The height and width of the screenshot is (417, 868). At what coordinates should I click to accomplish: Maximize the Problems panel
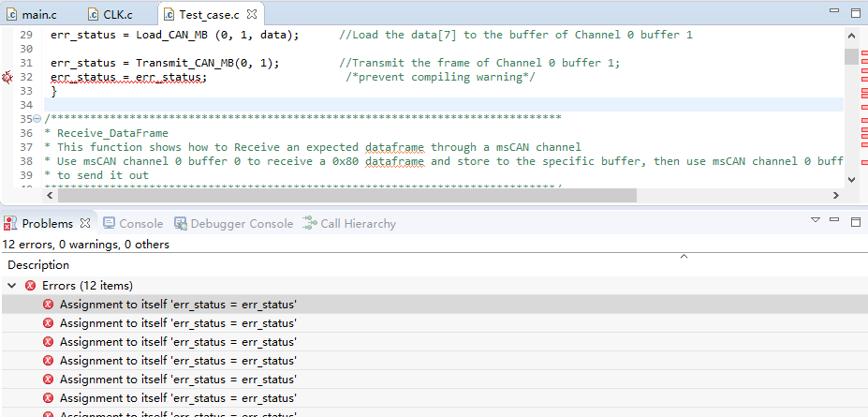point(856,220)
